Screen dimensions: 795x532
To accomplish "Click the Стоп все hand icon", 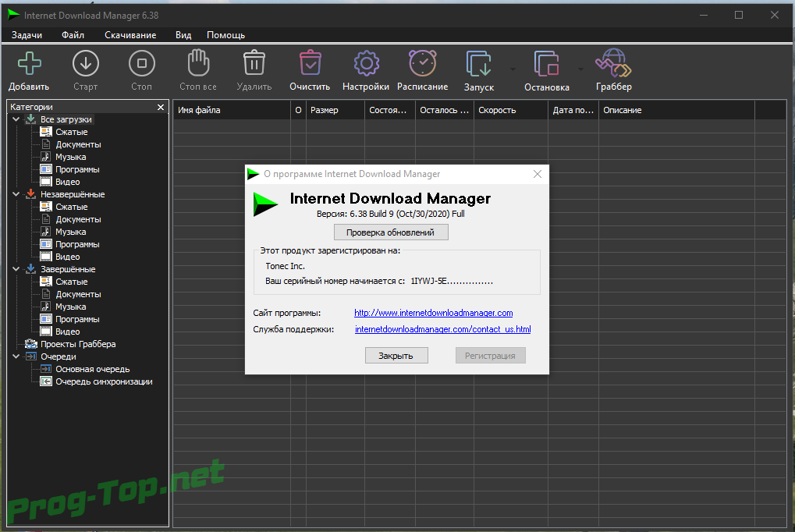I will point(198,63).
